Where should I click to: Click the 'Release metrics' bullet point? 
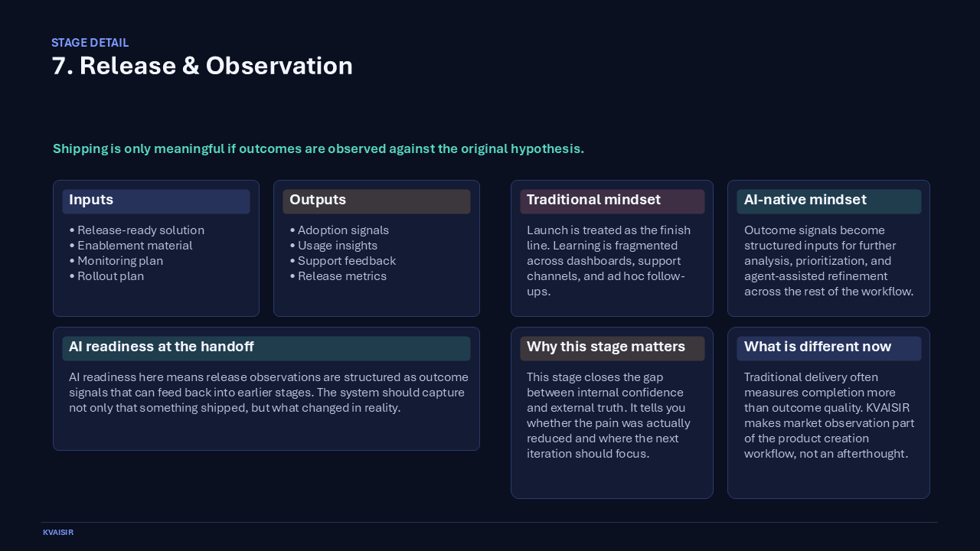pos(339,276)
